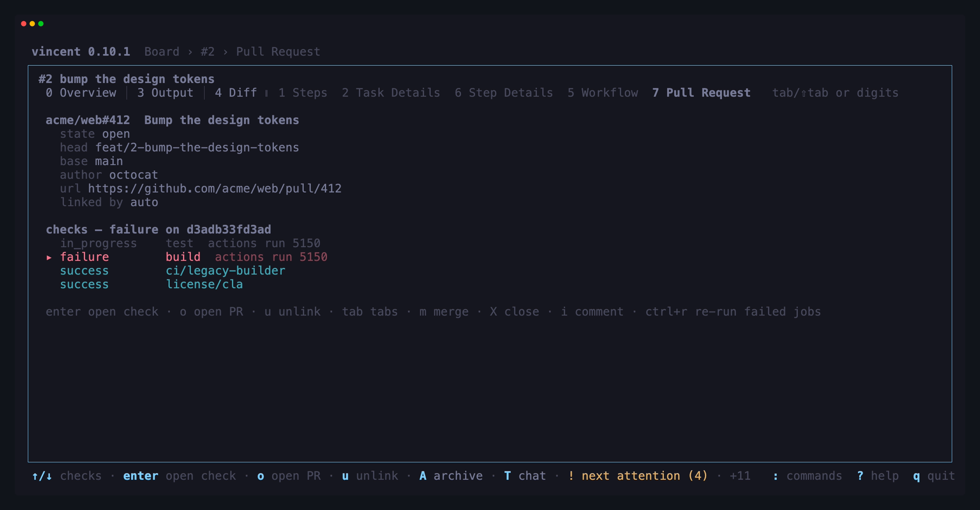Click the green maximize window dot

coord(41,24)
